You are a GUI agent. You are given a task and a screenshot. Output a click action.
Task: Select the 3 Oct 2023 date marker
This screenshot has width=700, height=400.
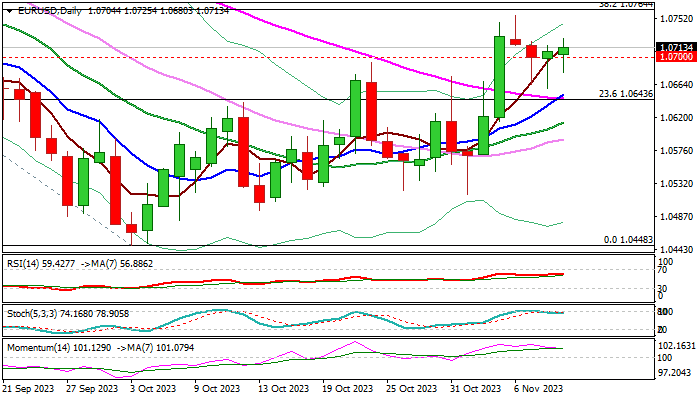click(x=158, y=387)
